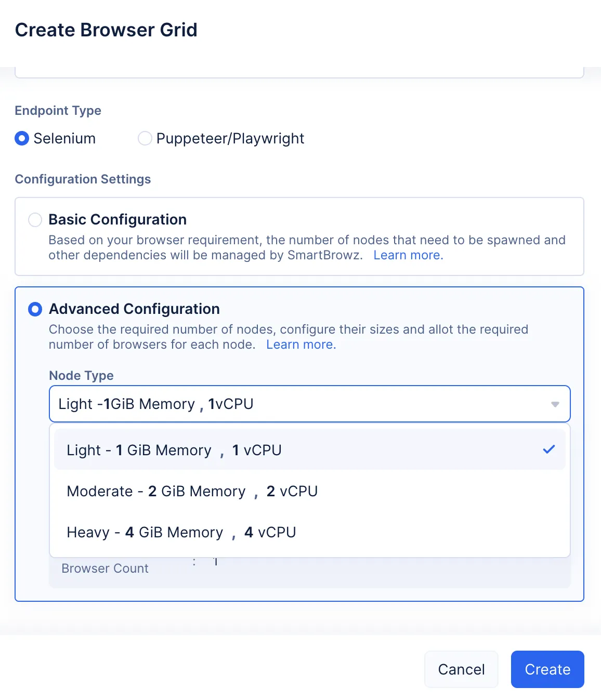Cancel the browser grid creation
601x700 pixels.
tap(461, 669)
